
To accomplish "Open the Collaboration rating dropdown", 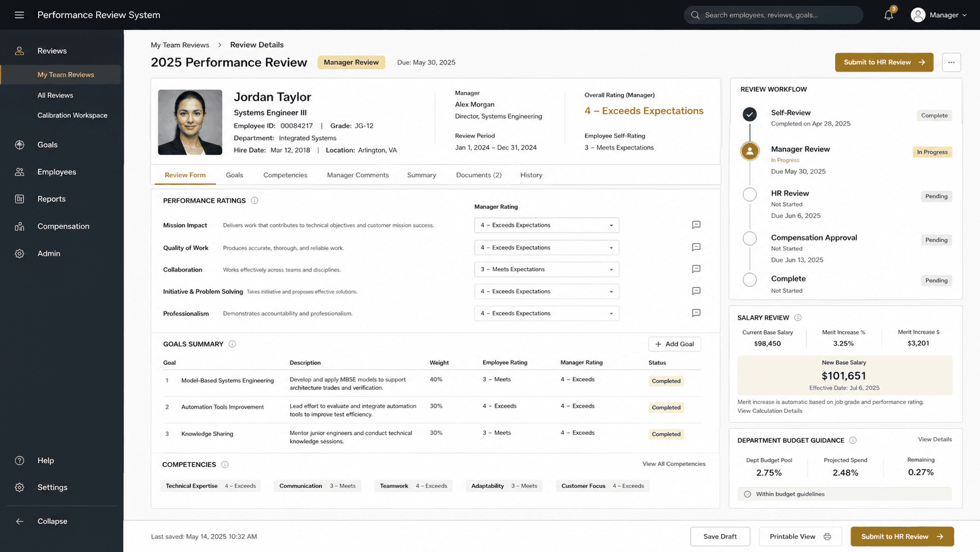I will [546, 269].
